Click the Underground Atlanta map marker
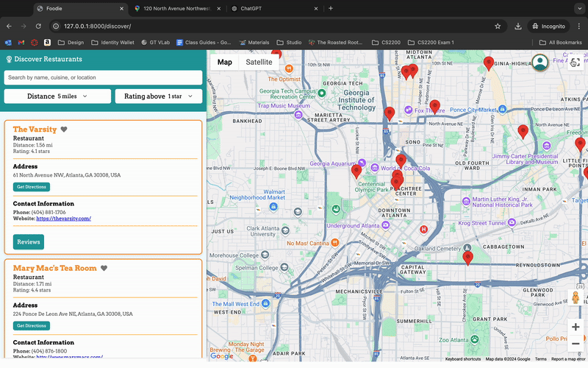Screen dimensions: 588x368 (x=385, y=225)
